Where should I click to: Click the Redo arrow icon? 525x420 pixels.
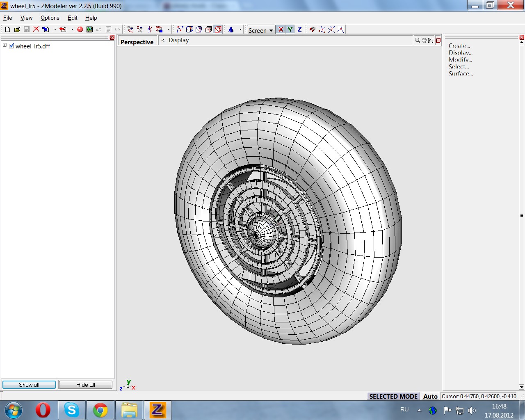coord(118,30)
